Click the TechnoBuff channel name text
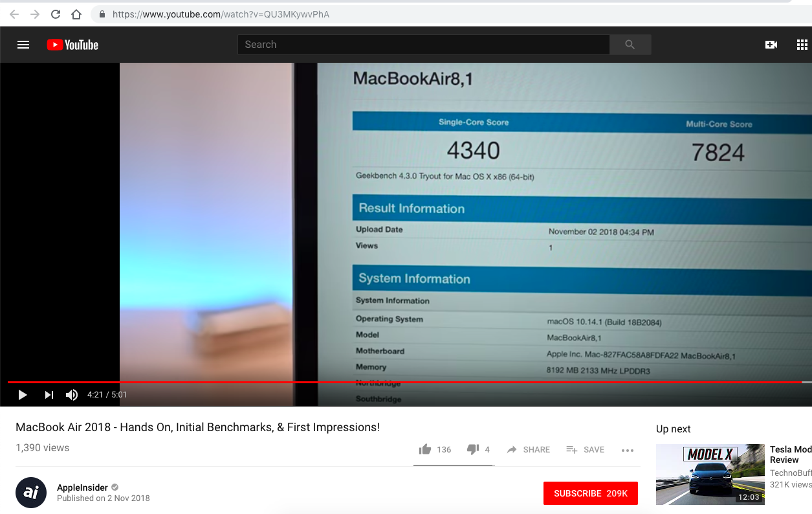This screenshot has width=812, height=514. pos(791,473)
